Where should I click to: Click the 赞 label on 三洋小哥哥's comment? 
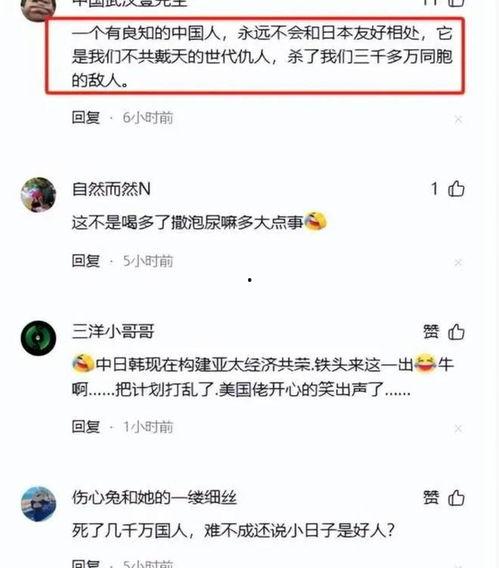[431, 332]
